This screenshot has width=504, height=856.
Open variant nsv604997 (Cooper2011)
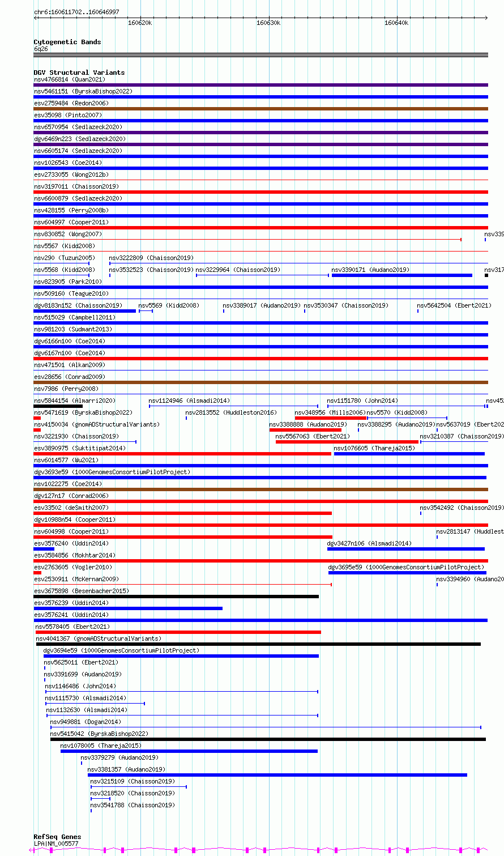pos(71,222)
